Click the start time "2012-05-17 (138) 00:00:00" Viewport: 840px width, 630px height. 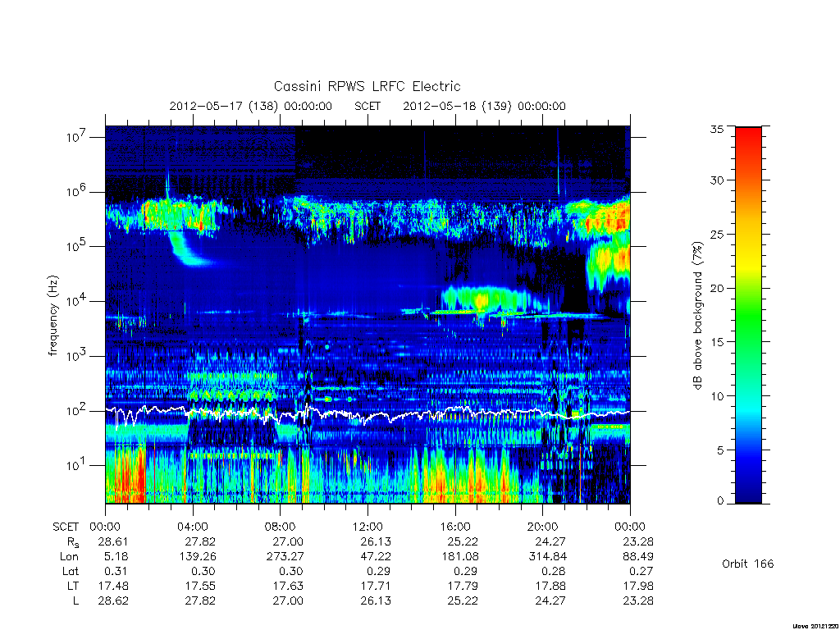pyautogui.click(x=251, y=106)
